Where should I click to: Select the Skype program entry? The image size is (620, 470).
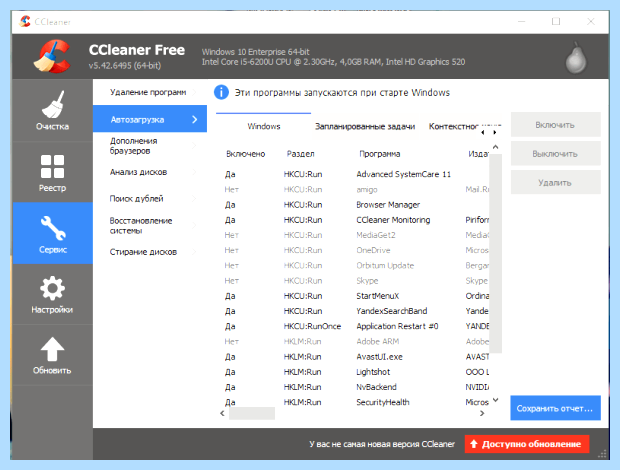[x=356, y=281]
